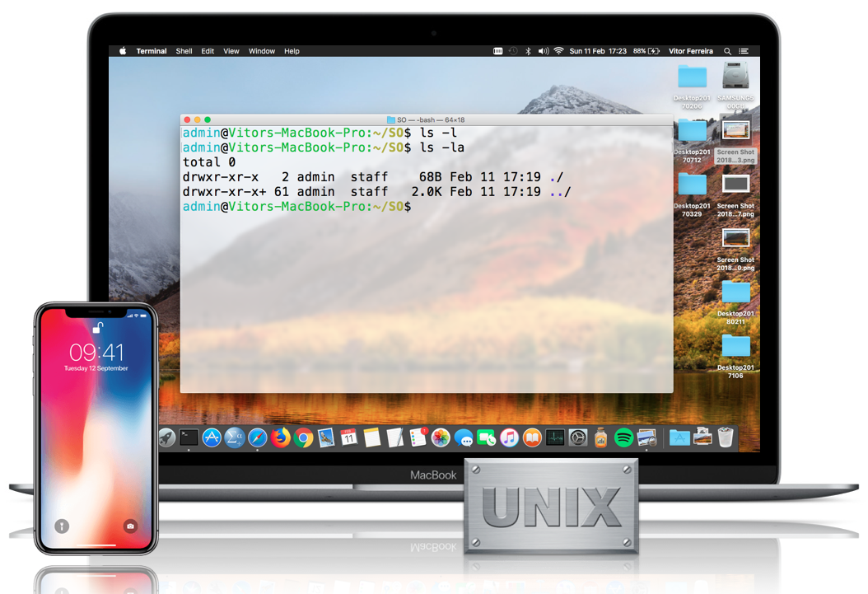Open Firefox from the Dock

(x=281, y=437)
